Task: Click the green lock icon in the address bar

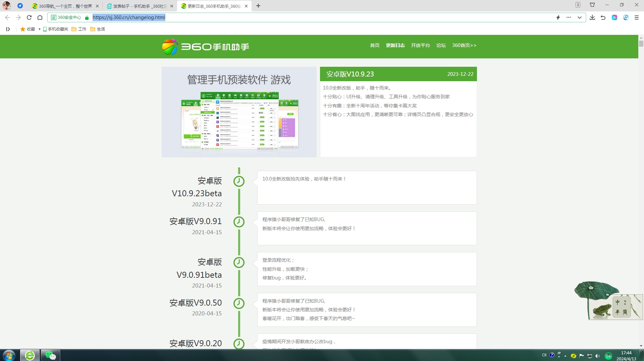Action: (x=87, y=17)
